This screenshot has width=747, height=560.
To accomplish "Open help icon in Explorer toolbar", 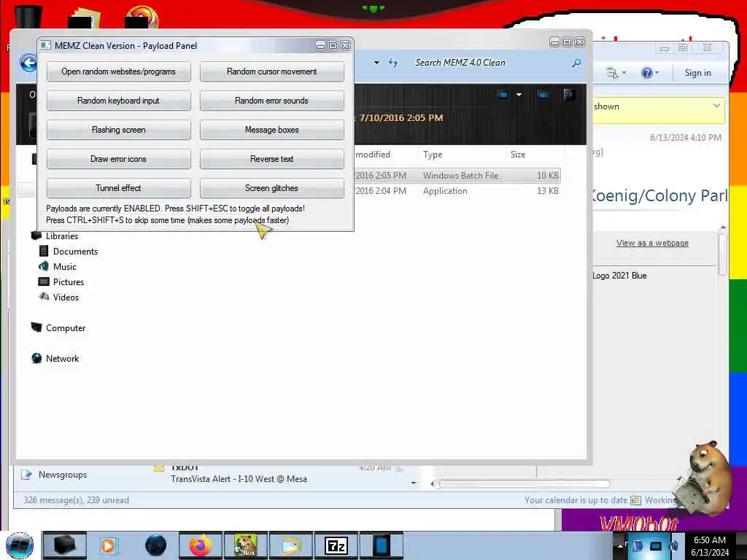I will [569, 95].
